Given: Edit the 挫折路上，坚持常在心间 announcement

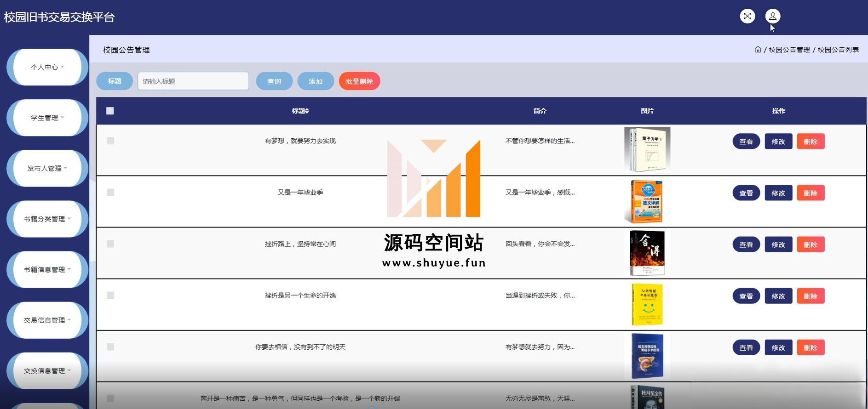Looking at the screenshot, I should click(x=778, y=244).
